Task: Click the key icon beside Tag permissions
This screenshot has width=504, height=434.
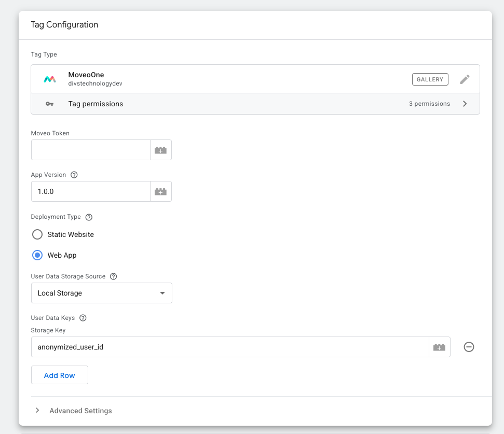Action: 49,104
